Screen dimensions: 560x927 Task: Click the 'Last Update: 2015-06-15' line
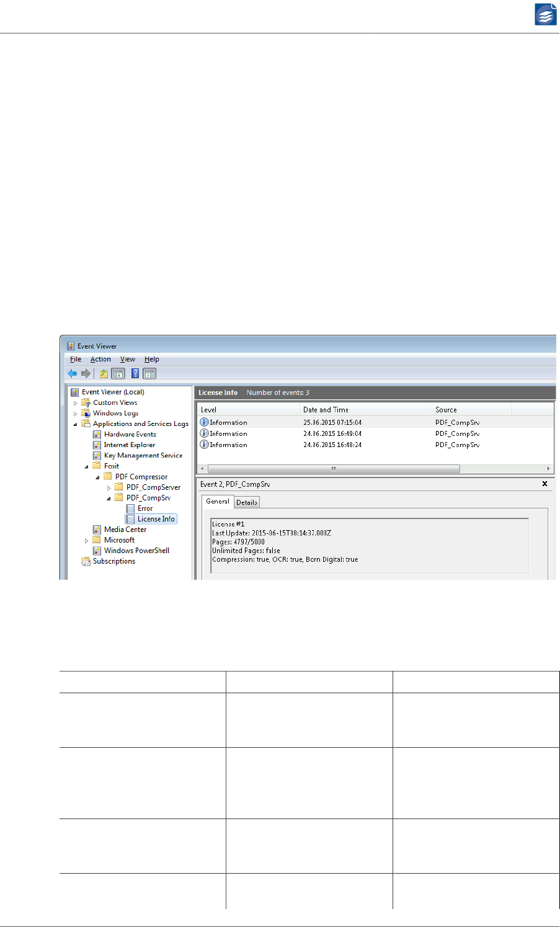[272, 533]
